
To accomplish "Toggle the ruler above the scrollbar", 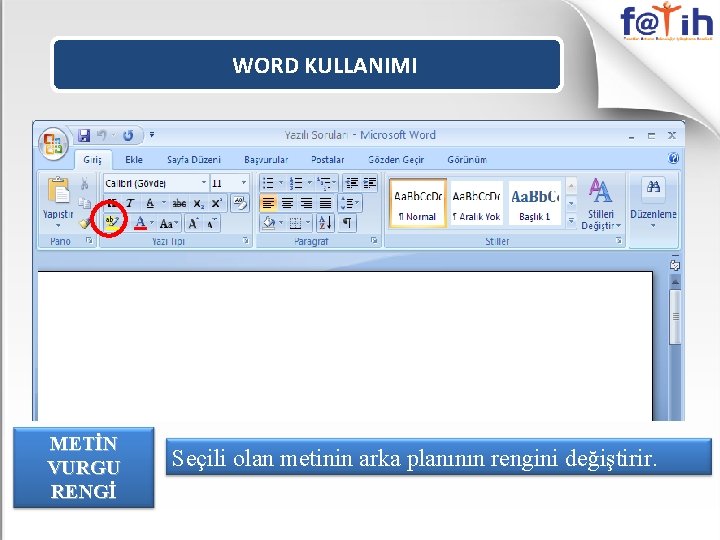I will [675, 265].
